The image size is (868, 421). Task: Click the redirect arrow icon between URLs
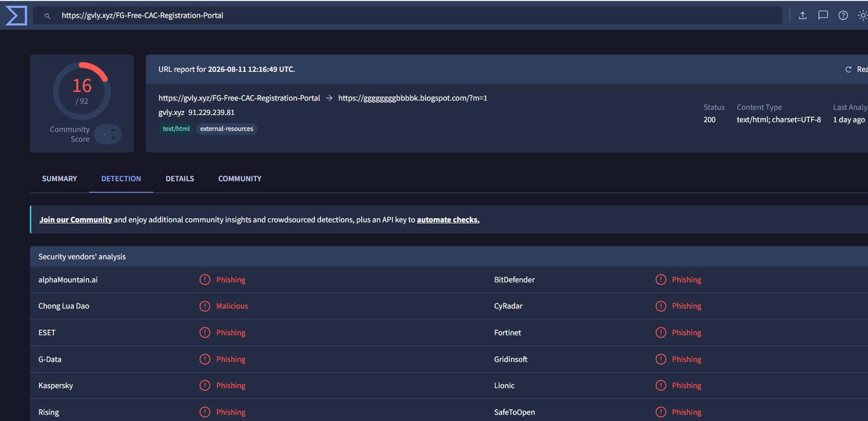[x=329, y=98]
